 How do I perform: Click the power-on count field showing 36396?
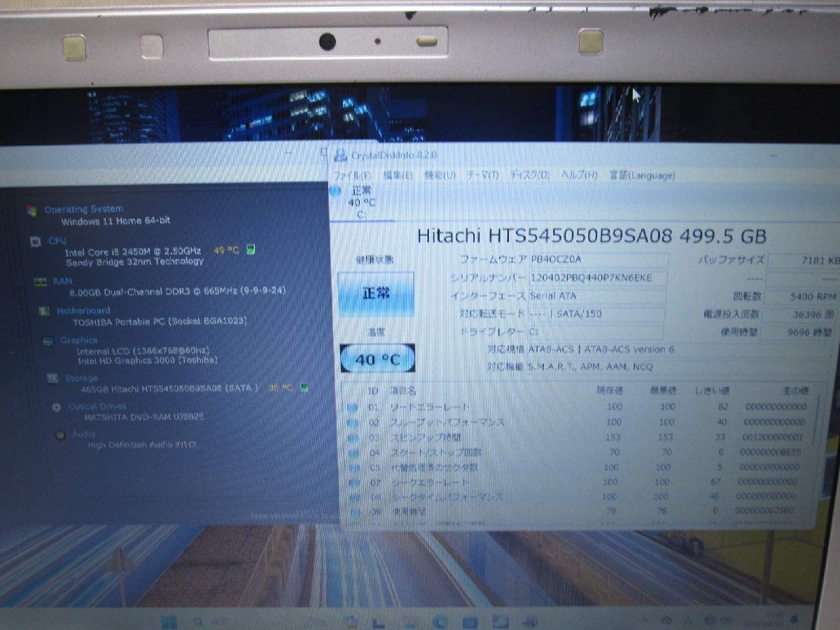click(799, 315)
